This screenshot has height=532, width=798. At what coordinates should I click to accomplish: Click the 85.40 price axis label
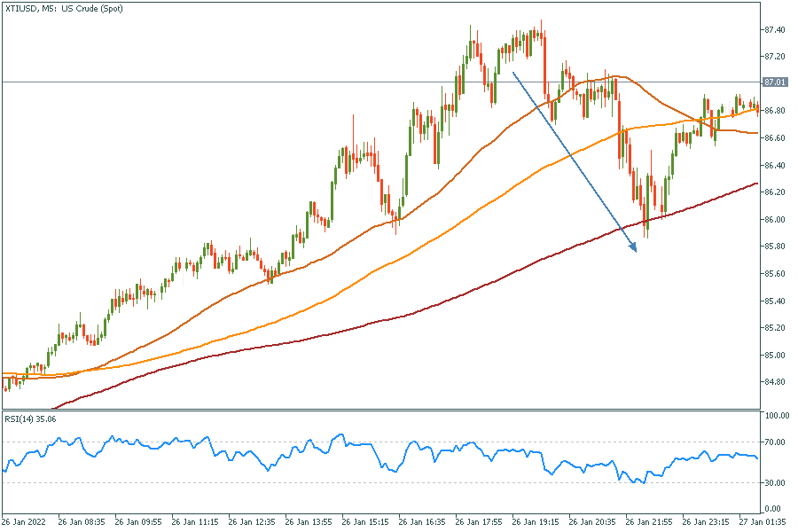tap(775, 301)
